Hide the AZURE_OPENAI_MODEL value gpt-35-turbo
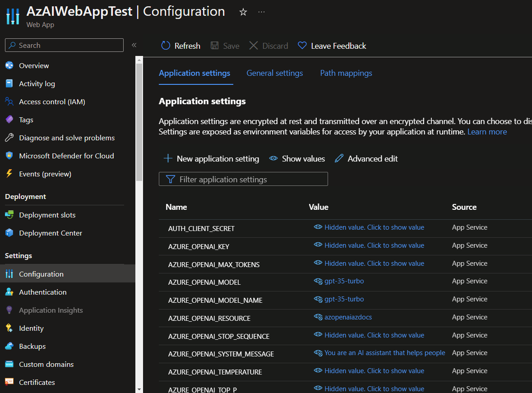The height and width of the screenshot is (393, 532). tap(338, 281)
